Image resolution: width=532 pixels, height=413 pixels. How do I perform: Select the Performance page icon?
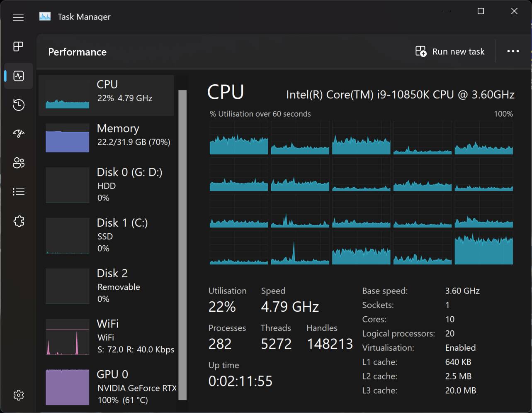19,76
